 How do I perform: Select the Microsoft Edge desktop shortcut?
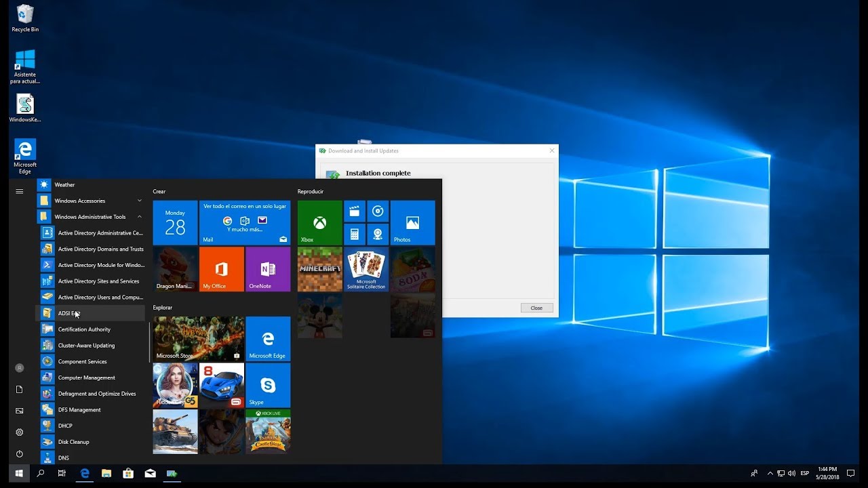25,157
